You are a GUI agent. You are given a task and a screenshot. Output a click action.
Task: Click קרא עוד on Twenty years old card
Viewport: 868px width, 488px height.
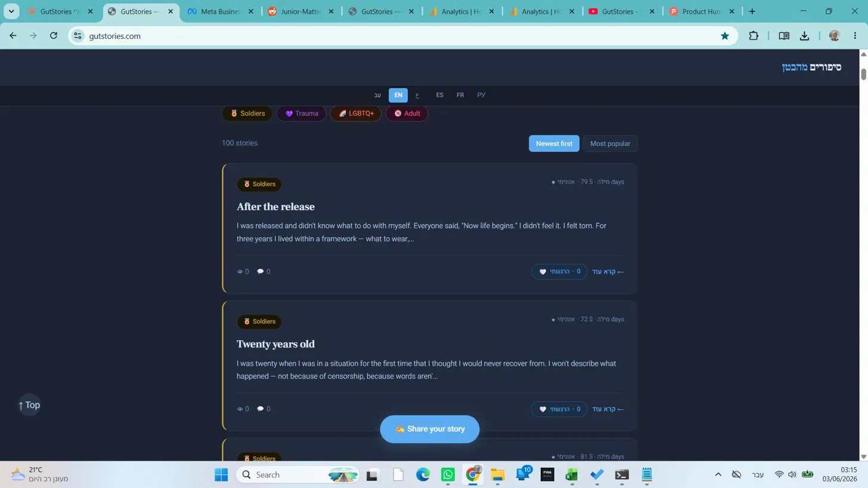608,409
